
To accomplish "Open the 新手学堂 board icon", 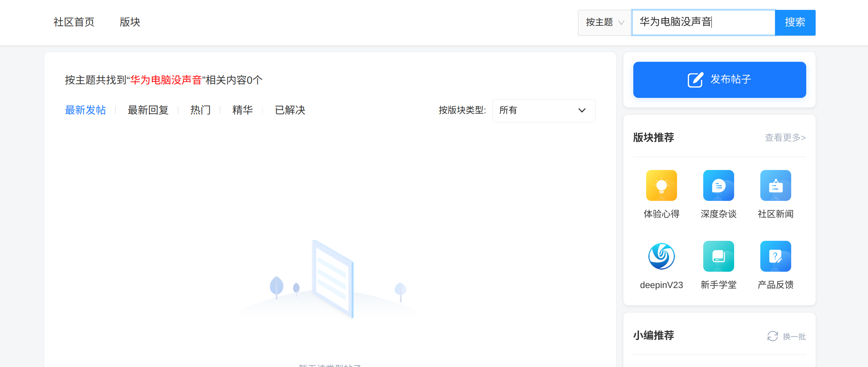I will point(718,256).
